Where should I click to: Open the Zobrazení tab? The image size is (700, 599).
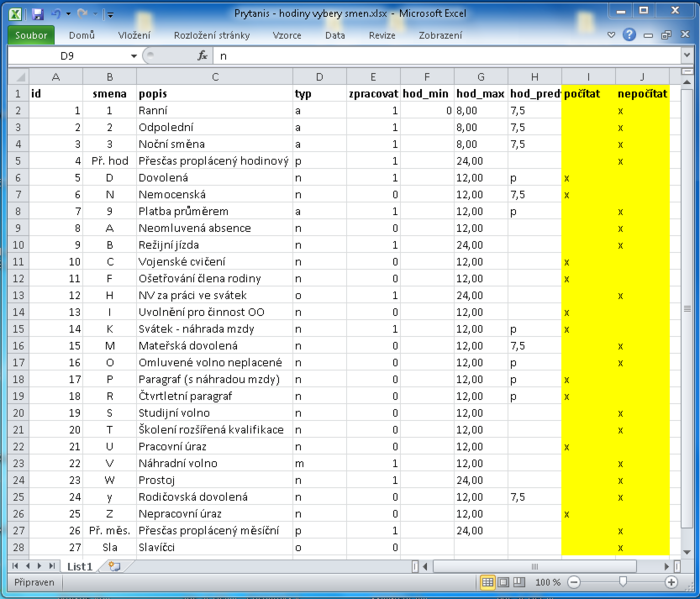click(440, 35)
